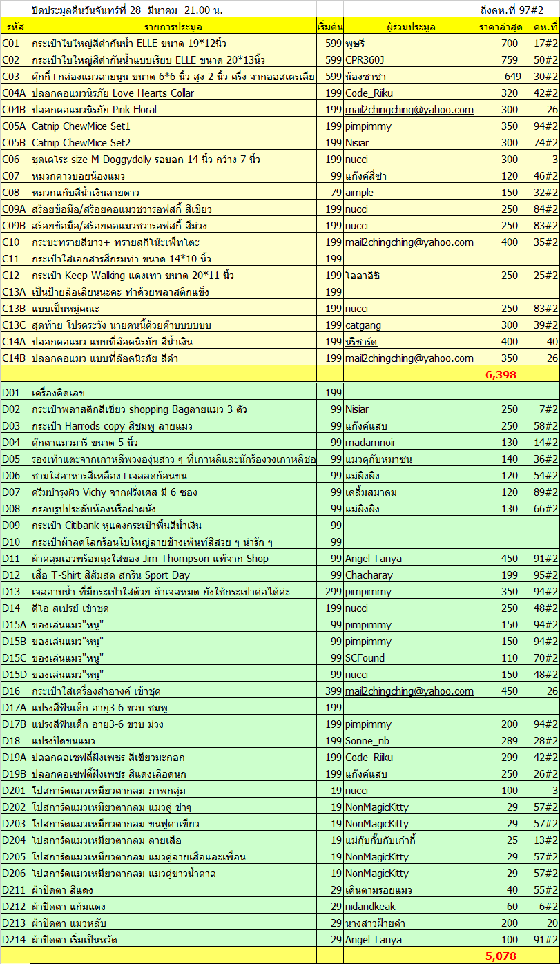Select the red total 6,398 cell
The image size is (560, 964).
pos(500,374)
